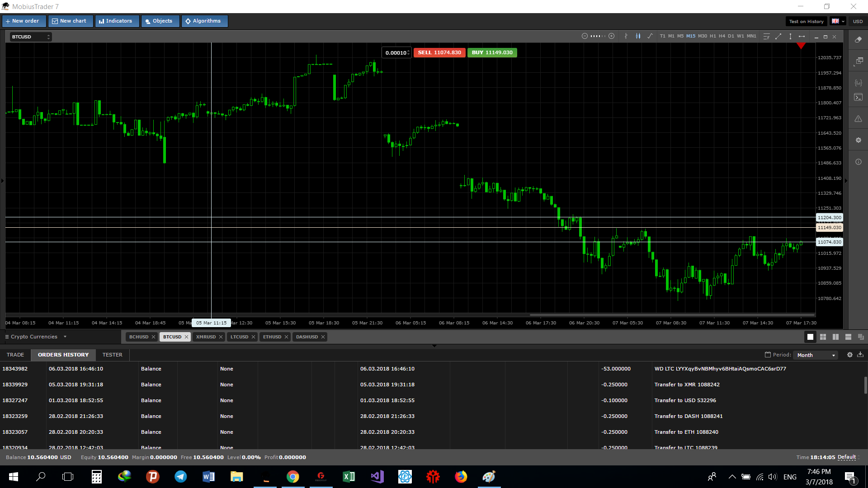Expand the right side panel arrow
Screen dimensions: 868x488
846,181
